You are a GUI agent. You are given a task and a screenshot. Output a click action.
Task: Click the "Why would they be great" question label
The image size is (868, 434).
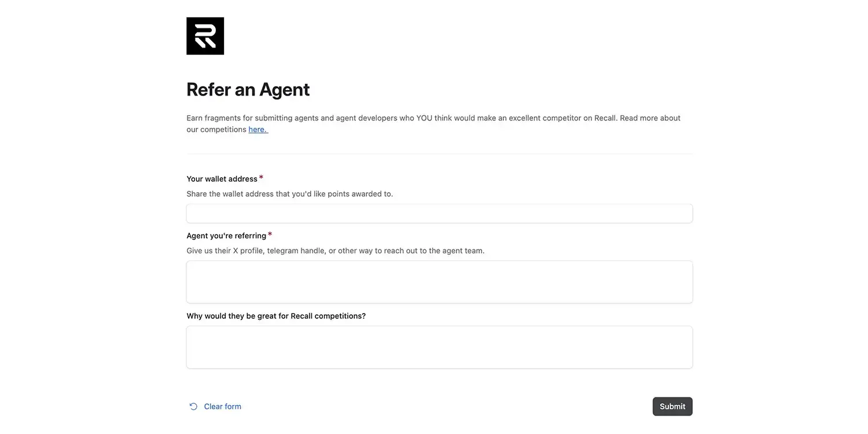(276, 316)
